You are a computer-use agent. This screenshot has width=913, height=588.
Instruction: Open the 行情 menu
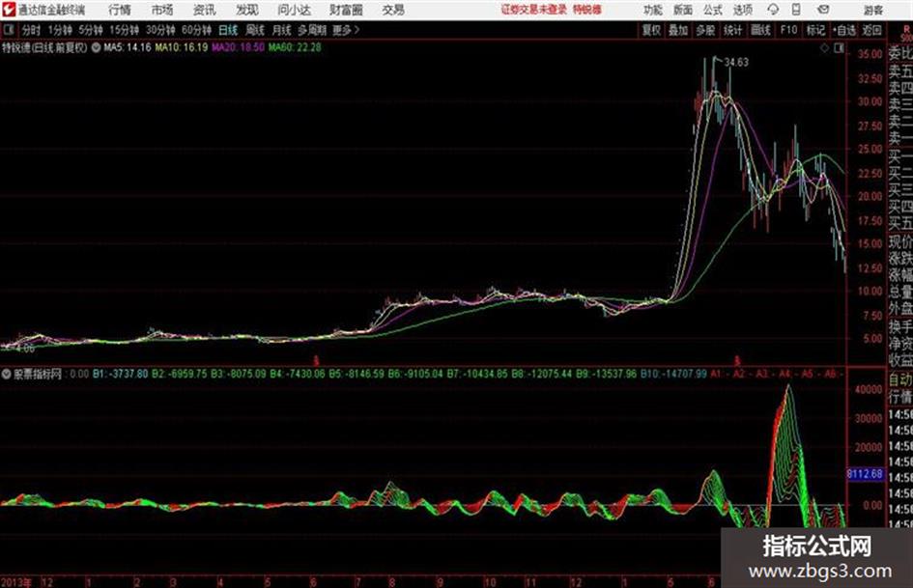tap(120, 10)
